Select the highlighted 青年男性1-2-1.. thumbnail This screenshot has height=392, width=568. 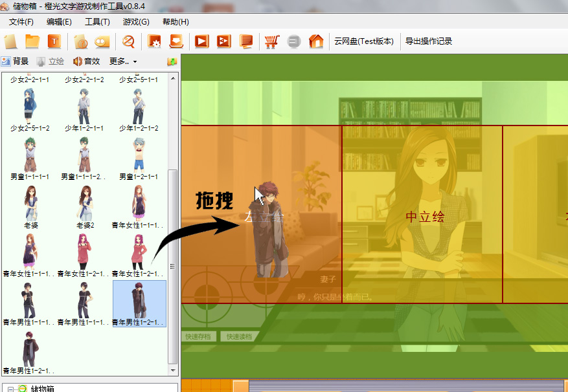pyautogui.click(x=139, y=303)
